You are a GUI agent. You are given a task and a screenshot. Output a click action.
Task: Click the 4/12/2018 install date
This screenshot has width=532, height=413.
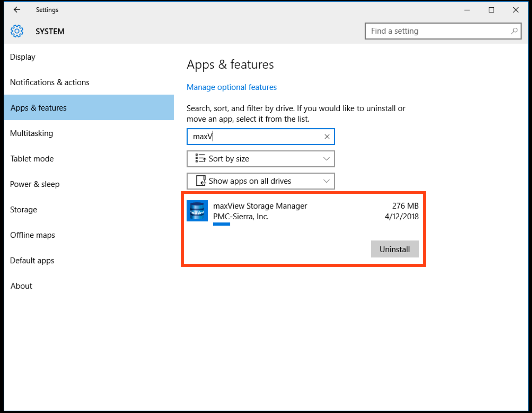pyautogui.click(x=402, y=216)
